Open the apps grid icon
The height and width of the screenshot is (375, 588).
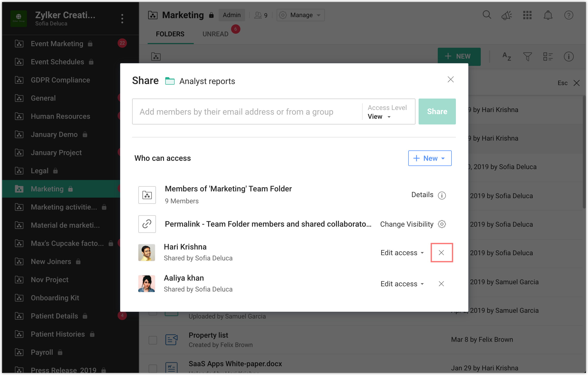[x=527, y=15]
